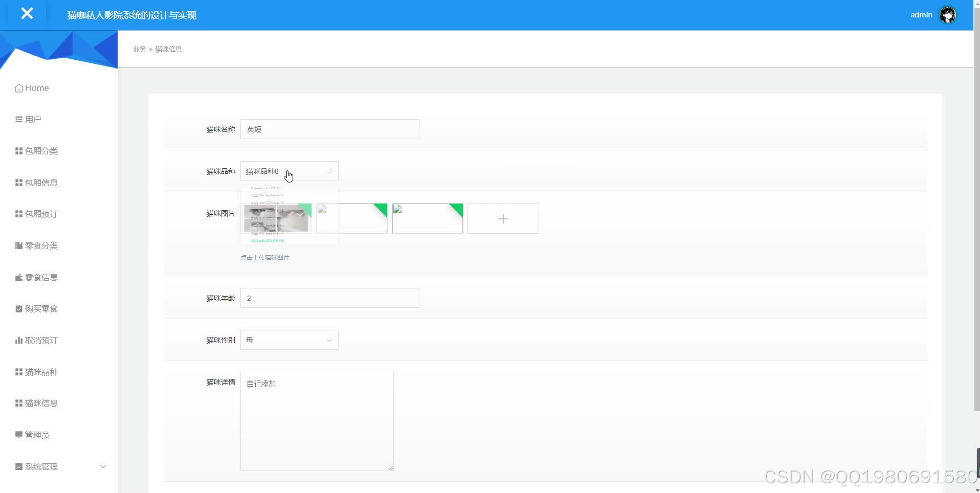Click the 用户 list icon
This screenshot has height=493, width=980.
(x=19, y=119)
